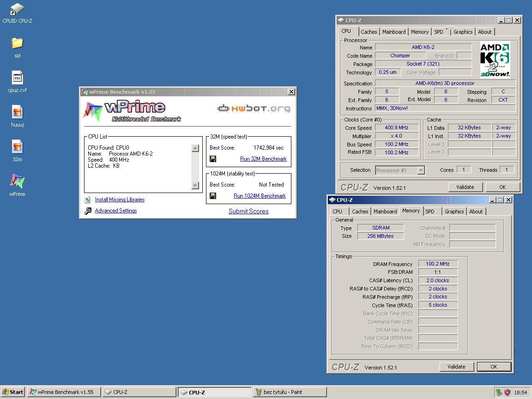Click OK in upper CPU-Z window
Image resolution: width=532 pixels, height=399 pixels.
[502, 187]
